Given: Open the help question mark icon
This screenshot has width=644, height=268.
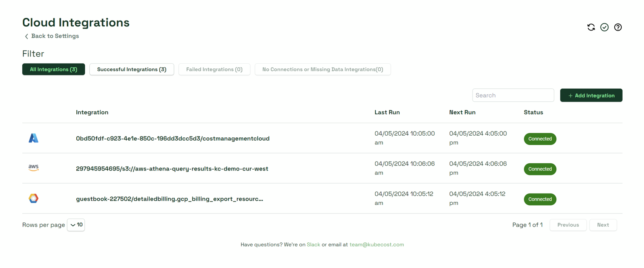Looking at the screenshot, I should (x=618, y=27).
